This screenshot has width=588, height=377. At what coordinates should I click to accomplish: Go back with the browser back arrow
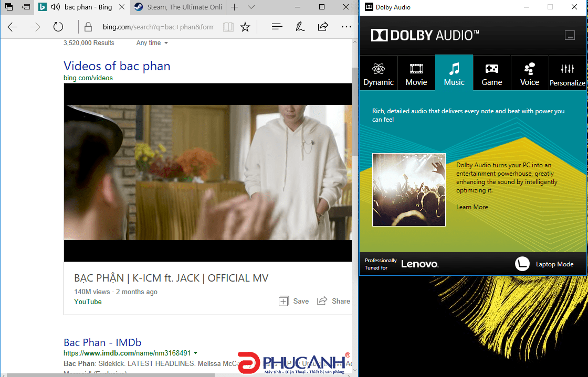pyautogui.click(x=13, y=27)
